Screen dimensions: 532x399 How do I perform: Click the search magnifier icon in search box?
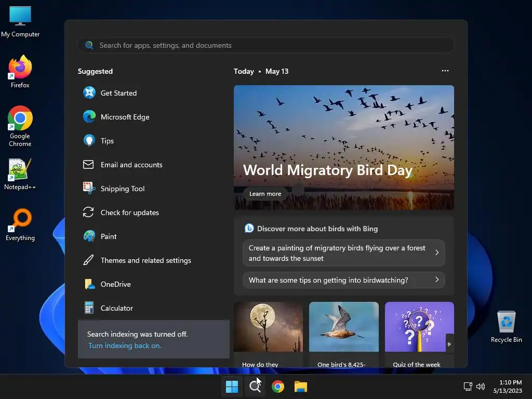point(89,45)
